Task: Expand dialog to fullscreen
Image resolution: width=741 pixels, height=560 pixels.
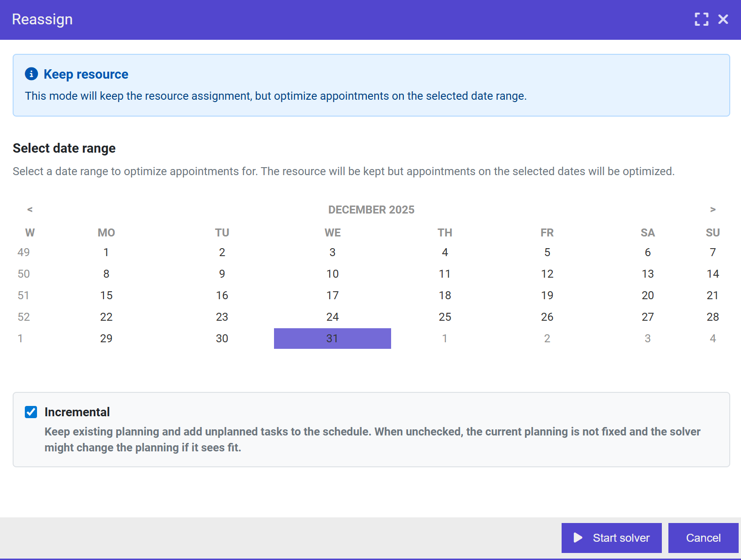Action: [701, 19]
